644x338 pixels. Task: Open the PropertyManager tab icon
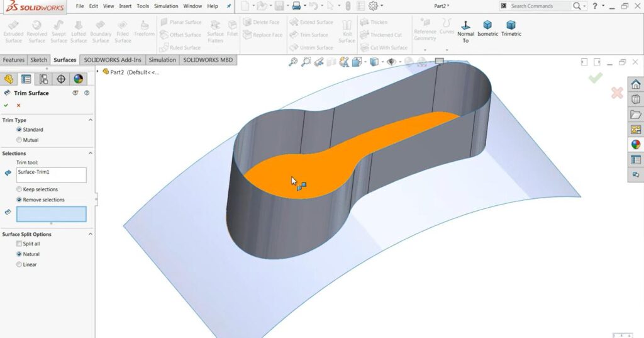pyautogui.click(x=26, y=79)
